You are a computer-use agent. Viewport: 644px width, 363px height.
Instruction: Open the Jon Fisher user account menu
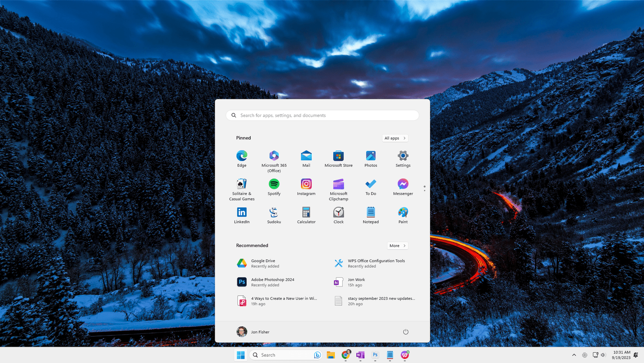[x=253, y=332]
